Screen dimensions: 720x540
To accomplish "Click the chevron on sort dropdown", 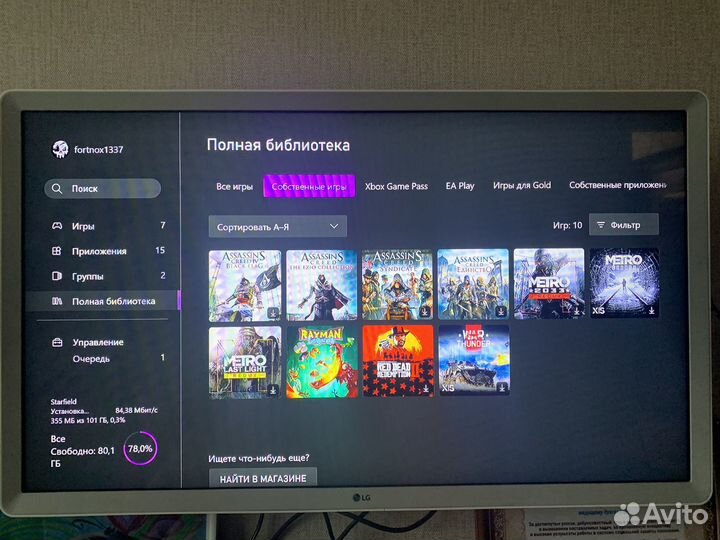I will (334, 226).
